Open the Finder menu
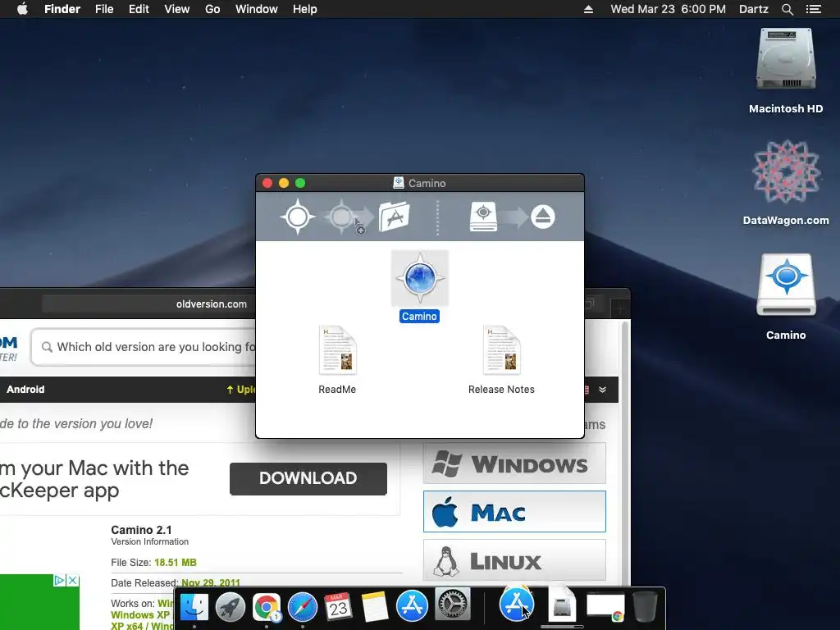The image size is (840, 630). [x=62, y=9]
